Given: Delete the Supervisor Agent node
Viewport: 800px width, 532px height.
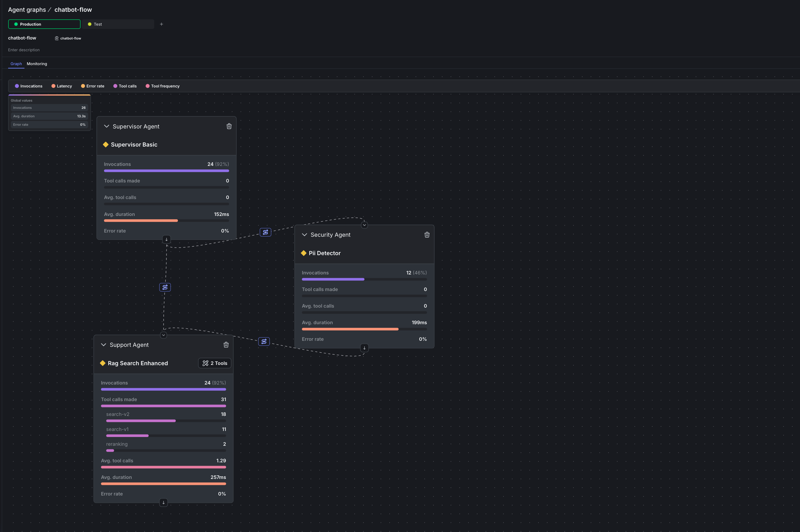Looking at the screenshot, I should coord(229,126).
